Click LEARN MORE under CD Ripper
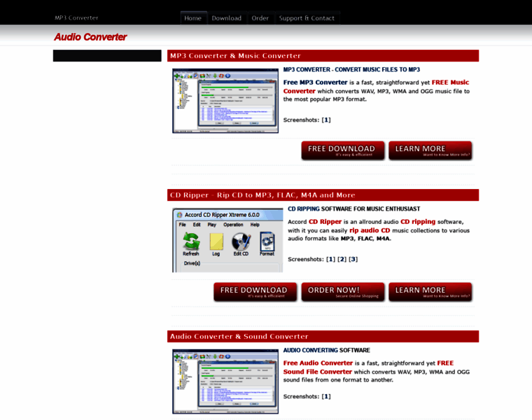The height and width of the screenshot is (420, 532). coord(430,292)
